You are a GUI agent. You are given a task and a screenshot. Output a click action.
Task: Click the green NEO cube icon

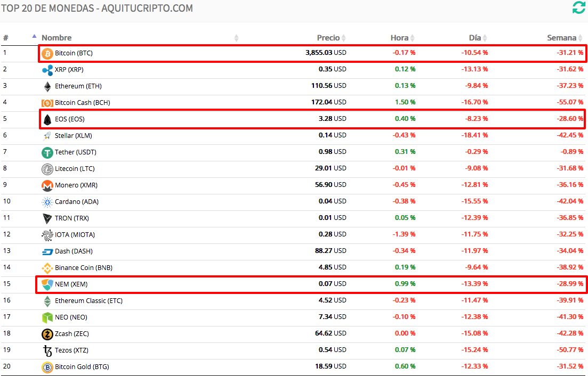47,317
